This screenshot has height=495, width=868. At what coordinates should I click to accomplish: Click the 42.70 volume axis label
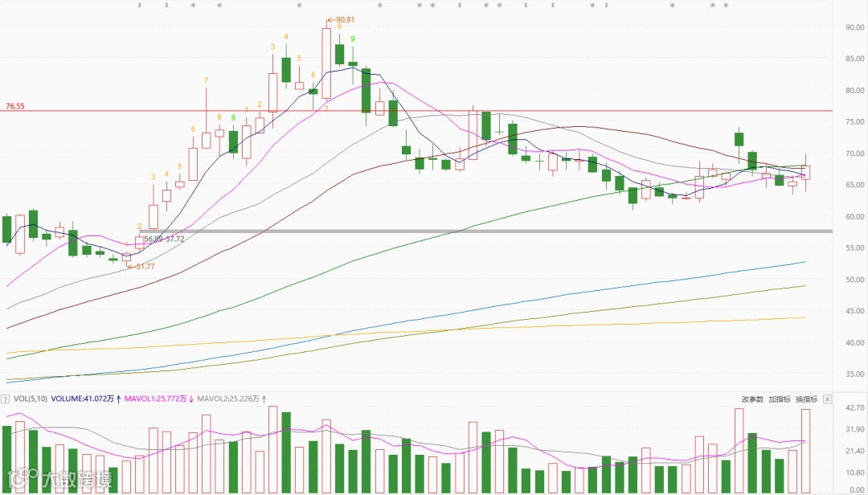854,408
